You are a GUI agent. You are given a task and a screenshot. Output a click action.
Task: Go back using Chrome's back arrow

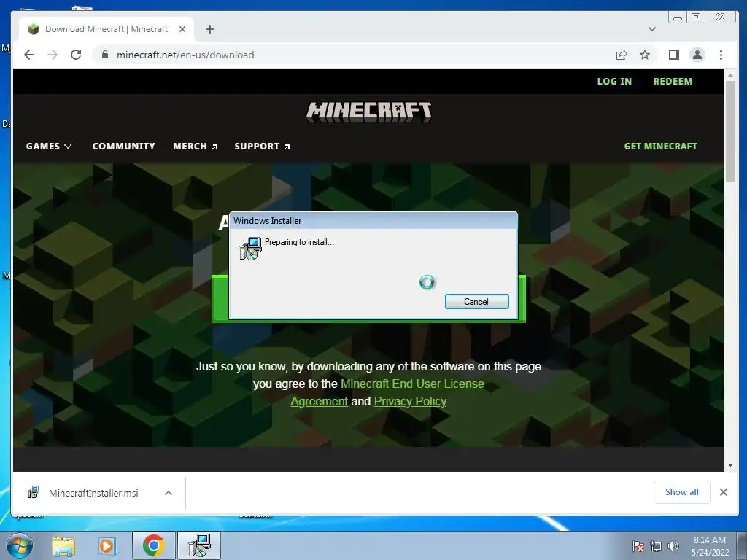click(29, 55)
